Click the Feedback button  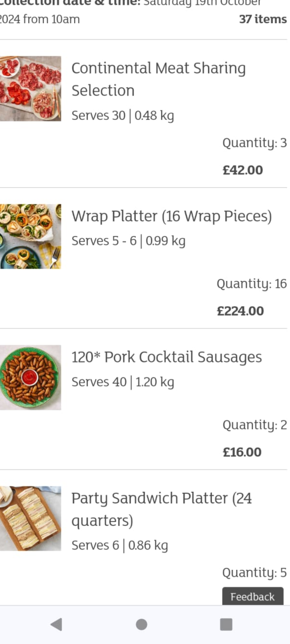pyautogui.click(x=252, y=597)
